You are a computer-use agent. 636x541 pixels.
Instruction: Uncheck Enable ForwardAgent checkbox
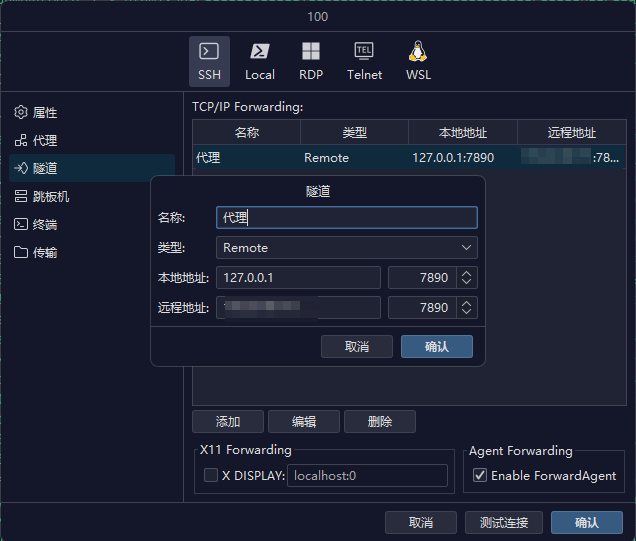480,476
